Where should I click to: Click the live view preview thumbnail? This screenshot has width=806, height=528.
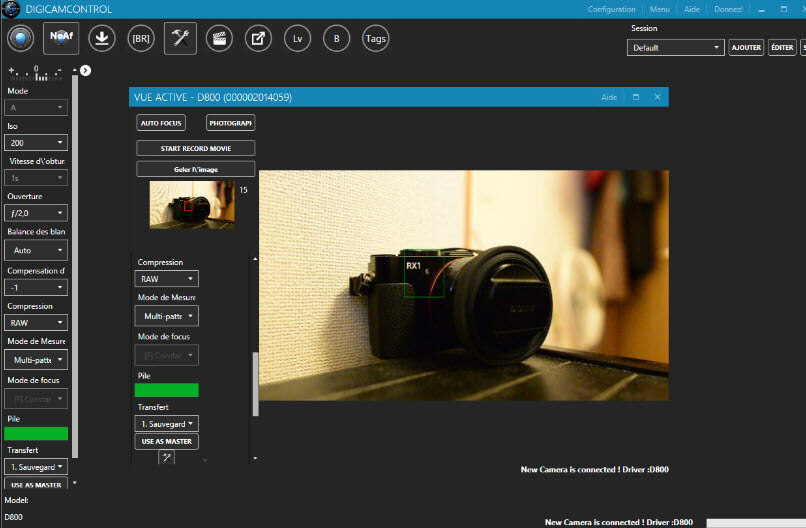pos(192,204)
